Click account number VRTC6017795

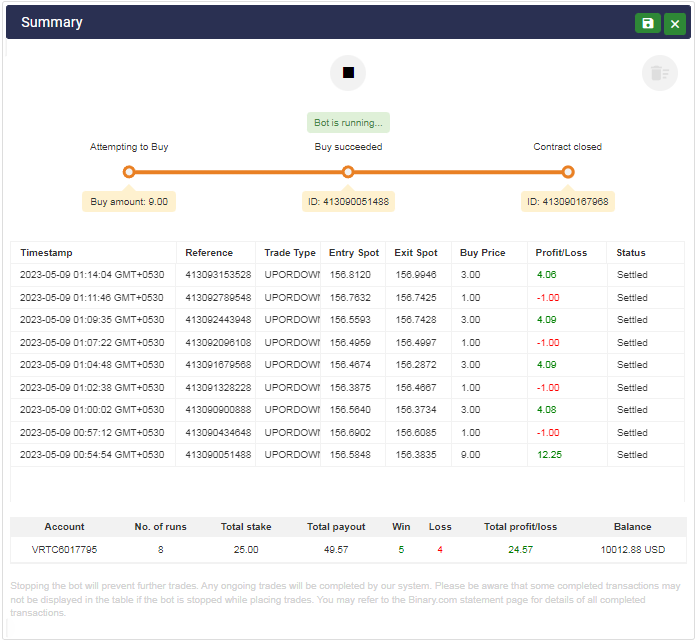pyautogui.click(x=65, y=550)
